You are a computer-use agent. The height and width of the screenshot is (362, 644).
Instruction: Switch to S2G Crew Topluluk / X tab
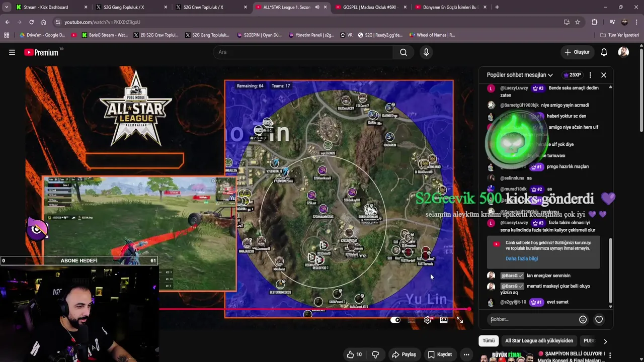[x=210, y=7]
